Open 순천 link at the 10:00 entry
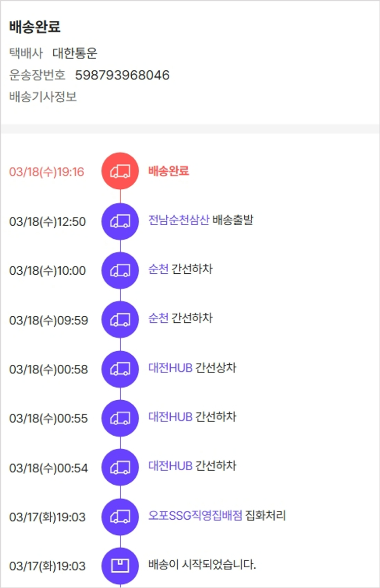Screen dimensions: 380x588 (x=158, y=269)
